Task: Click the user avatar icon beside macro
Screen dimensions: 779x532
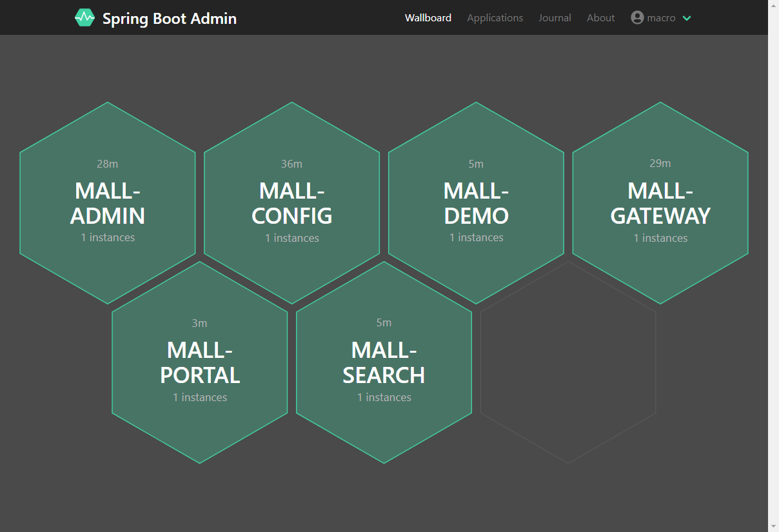Action: tap(637, 18)
